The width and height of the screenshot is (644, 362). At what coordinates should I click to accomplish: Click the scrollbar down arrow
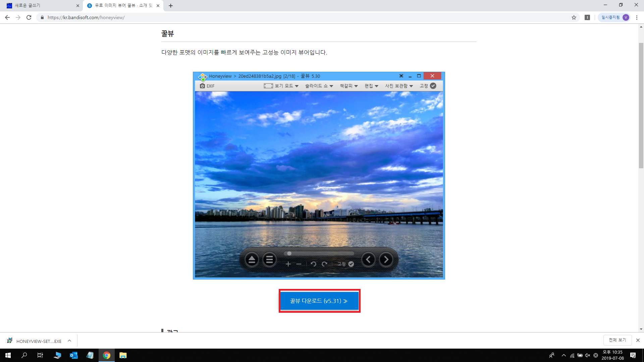point(641,329)
